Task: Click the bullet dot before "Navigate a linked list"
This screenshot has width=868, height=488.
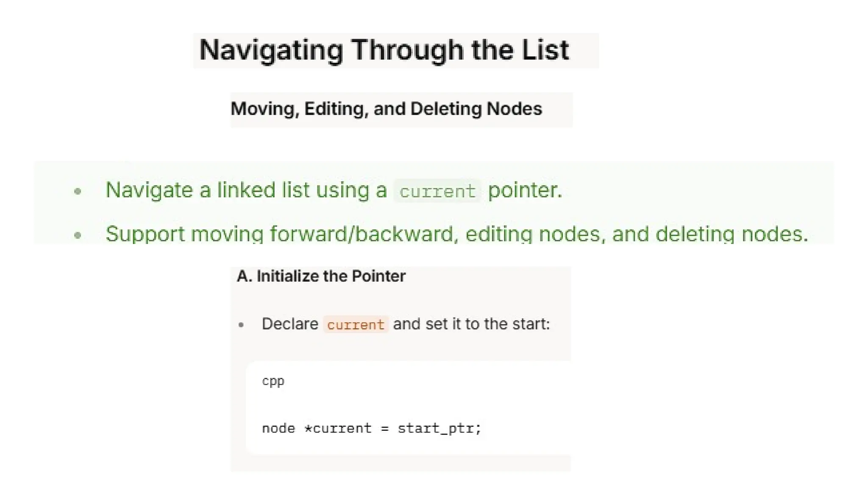Action: [78, 191]
